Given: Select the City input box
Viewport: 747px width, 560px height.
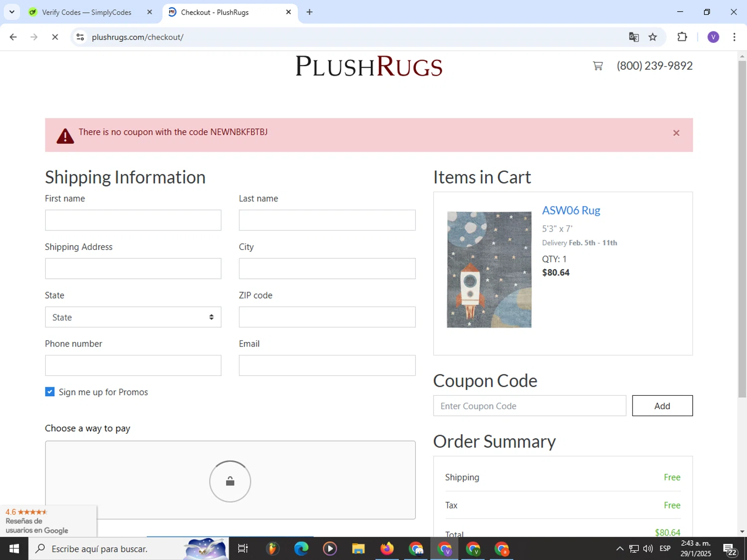Looking at the screenshot, I should click(327, 268).
